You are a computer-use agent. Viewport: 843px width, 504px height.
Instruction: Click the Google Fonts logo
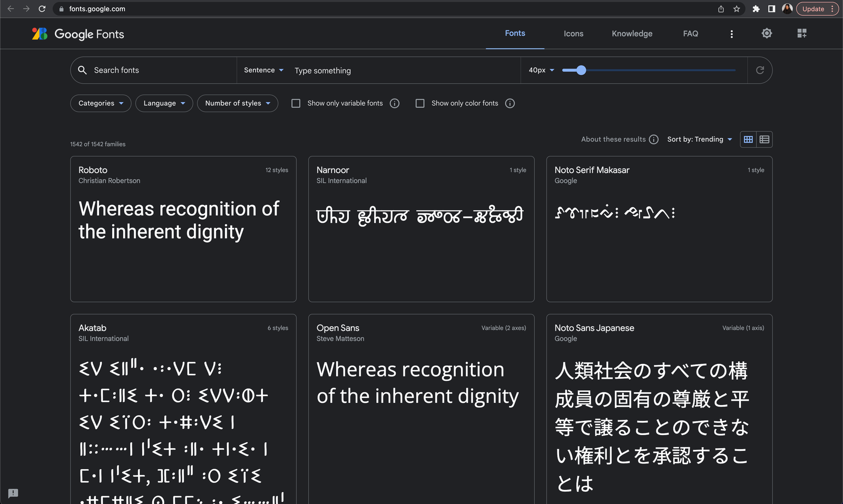(x=78, y=34)
